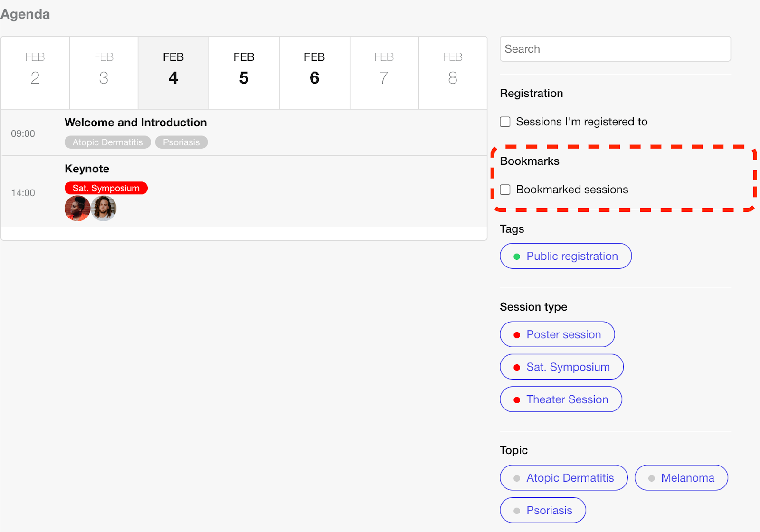Filter topic by Atopic Dermatitis pill
This screenshot has height=532, width=760.
pos(564,478)
